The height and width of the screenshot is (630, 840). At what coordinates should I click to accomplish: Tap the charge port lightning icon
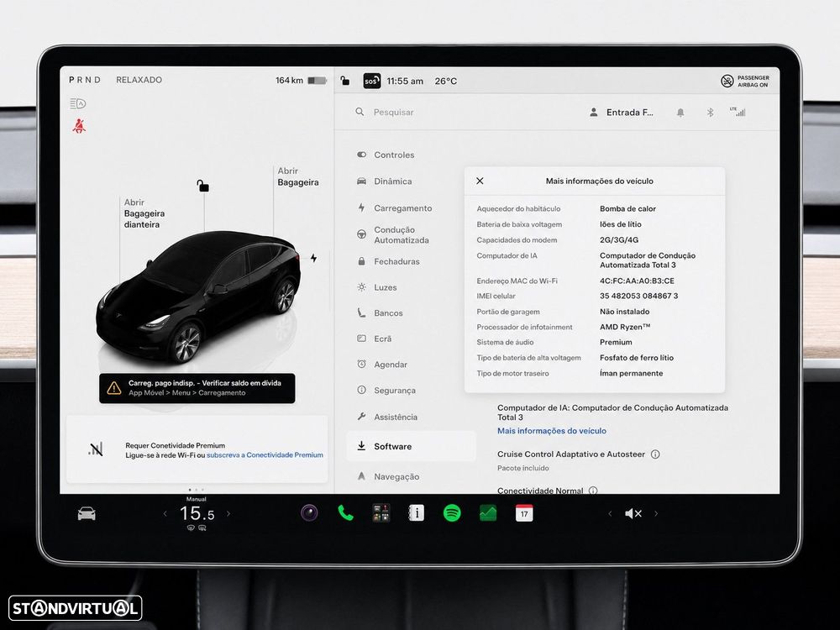[313, 258]
